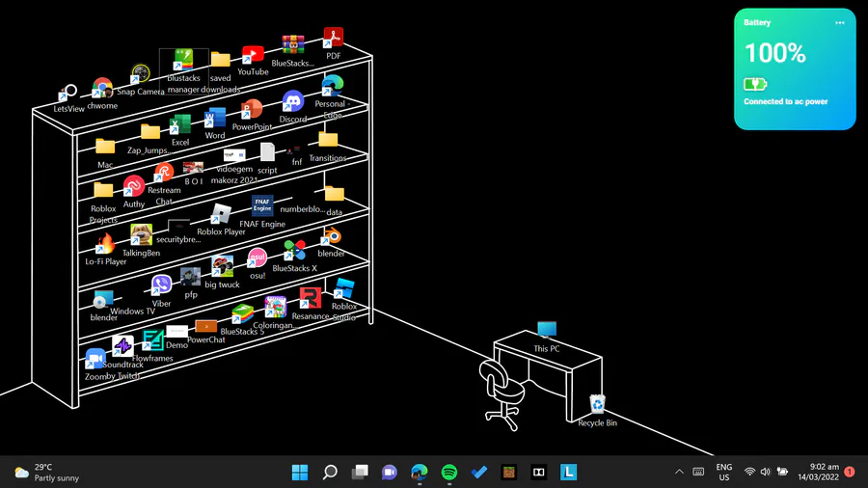Open clock and date 9:02 am
Viewport: 868px width, 488px height.
click(818, 472)
